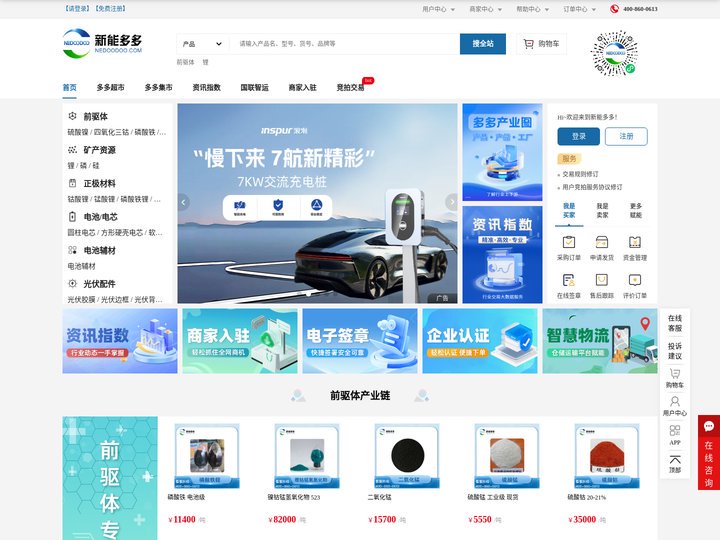The width and height of the screenshot is (720, 540).
Task: Open the red 在线咨询 chat widget
Action: click(x=709, y=453)
